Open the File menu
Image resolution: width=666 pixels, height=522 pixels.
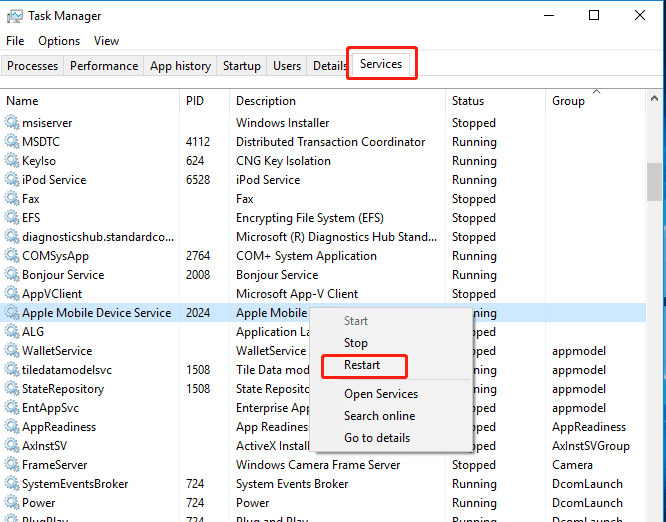tap(15, 41)
